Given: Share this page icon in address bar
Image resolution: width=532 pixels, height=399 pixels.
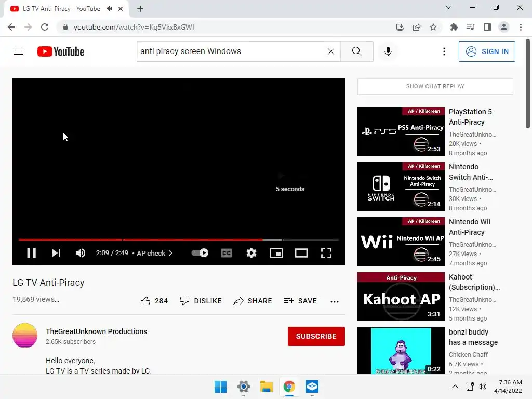Looking at the screenshot, I should 417,27.
